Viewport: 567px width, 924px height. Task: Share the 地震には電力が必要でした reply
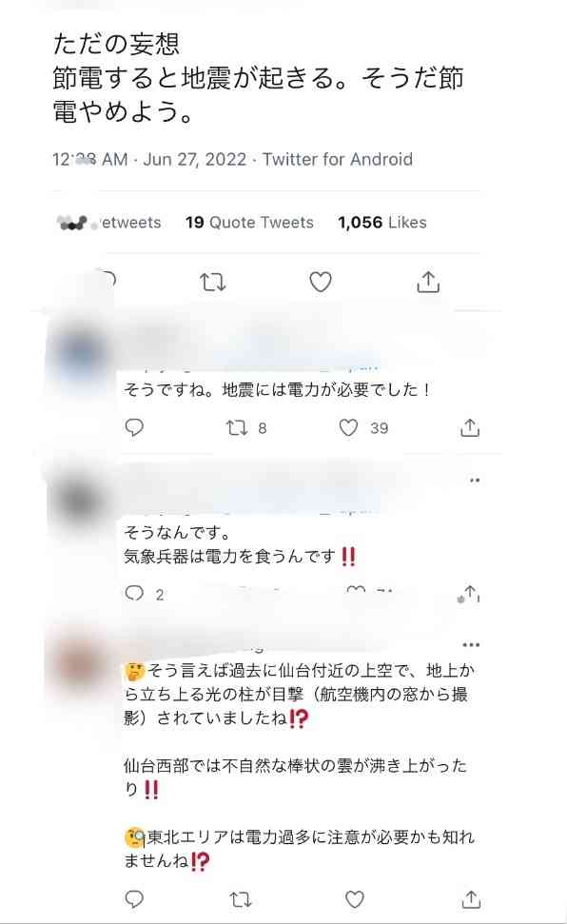(470, 428)
